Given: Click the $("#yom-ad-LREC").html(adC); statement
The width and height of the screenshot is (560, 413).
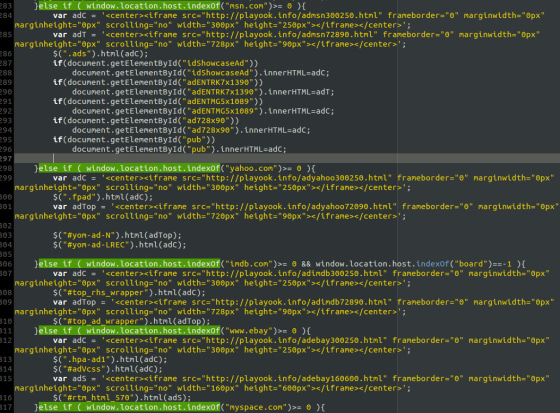Looking at the screenshot, I should 120,245.
